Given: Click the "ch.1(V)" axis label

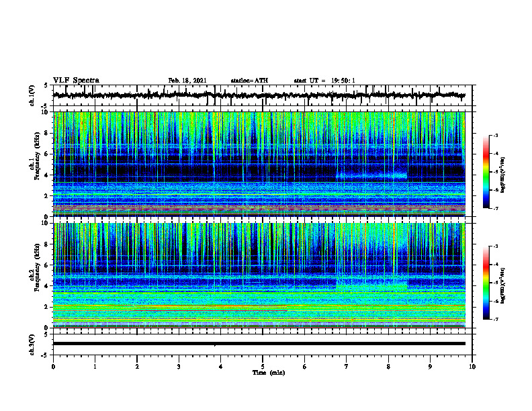Looking at the screenshot, I should (x=32, y=95).
